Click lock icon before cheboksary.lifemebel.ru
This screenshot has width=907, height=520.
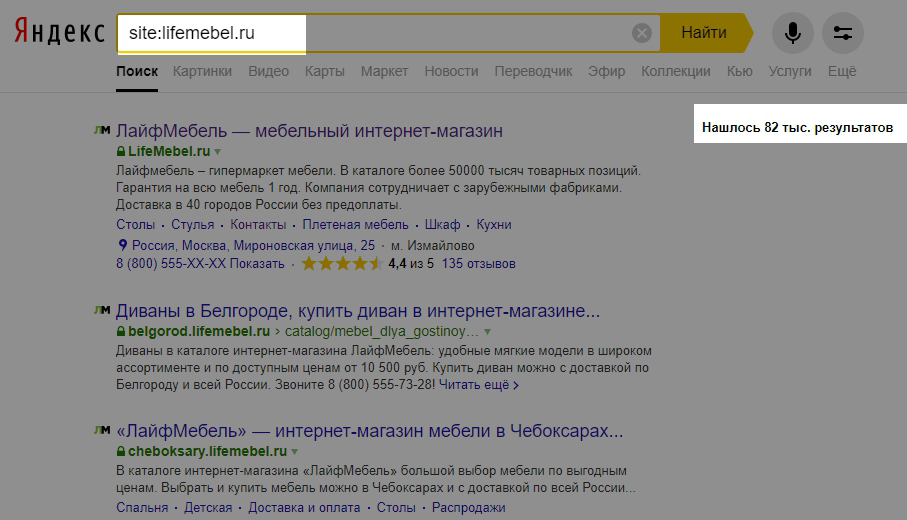click(x=121, y=451)
